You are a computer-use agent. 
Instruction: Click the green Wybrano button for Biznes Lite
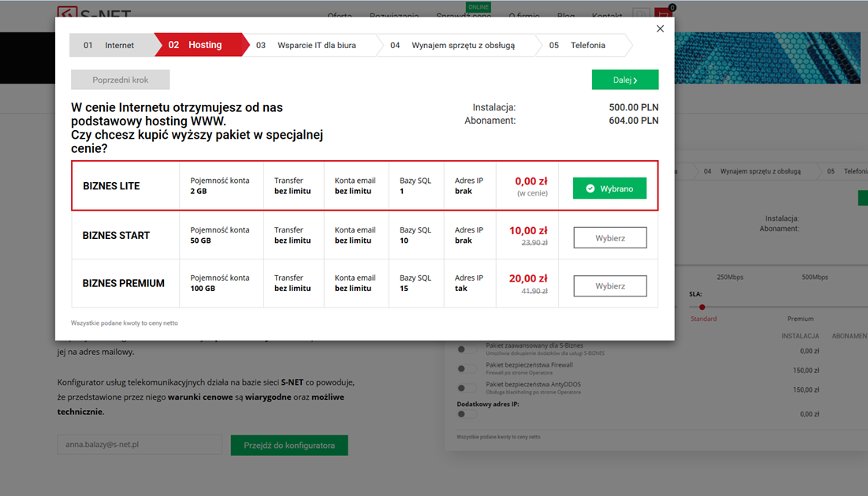click(x=609, y=188)
